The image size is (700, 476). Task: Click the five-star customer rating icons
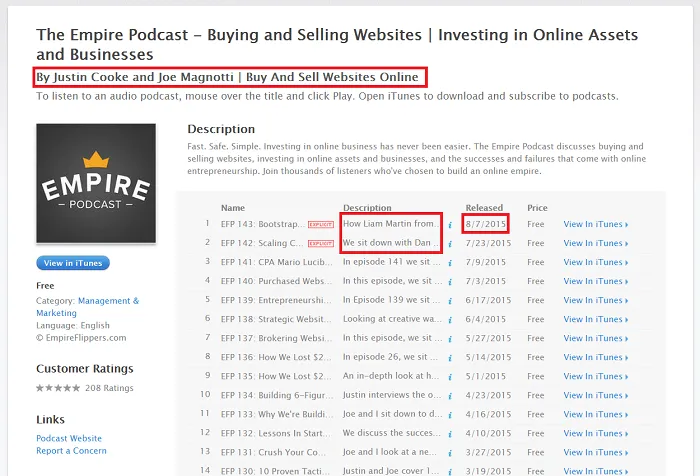[58, 388]
